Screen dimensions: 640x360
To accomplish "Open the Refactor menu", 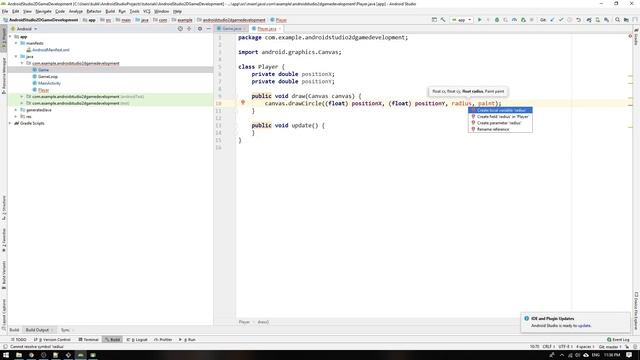I will [x=94, y=11].
